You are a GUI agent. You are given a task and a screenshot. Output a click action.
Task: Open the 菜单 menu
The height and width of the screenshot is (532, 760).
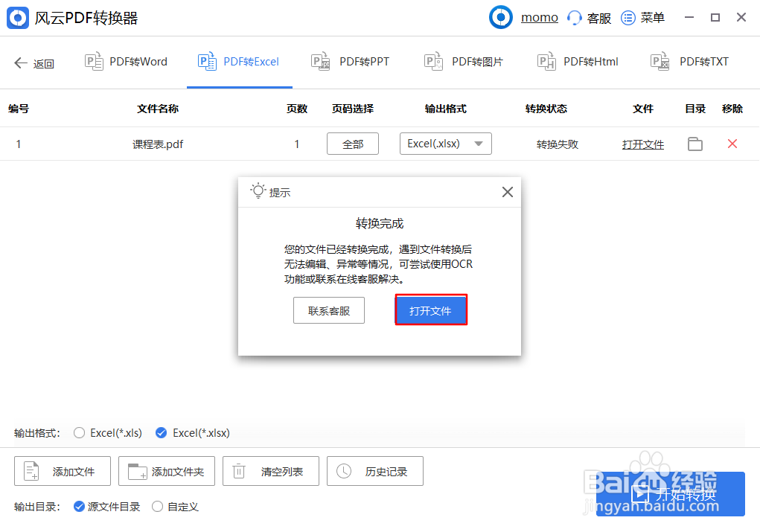point(642,18)
